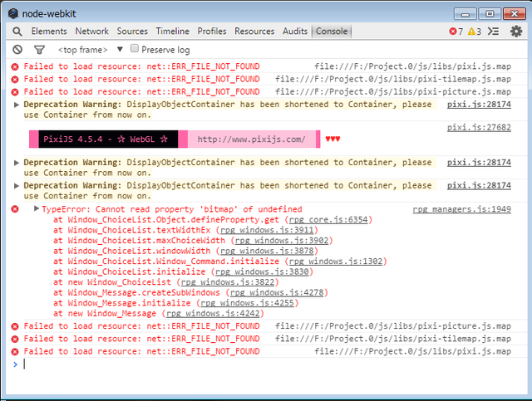This screenshot has width=532, height=401.
Task: Switch to the Elements tab
Action: pos(49,32)
